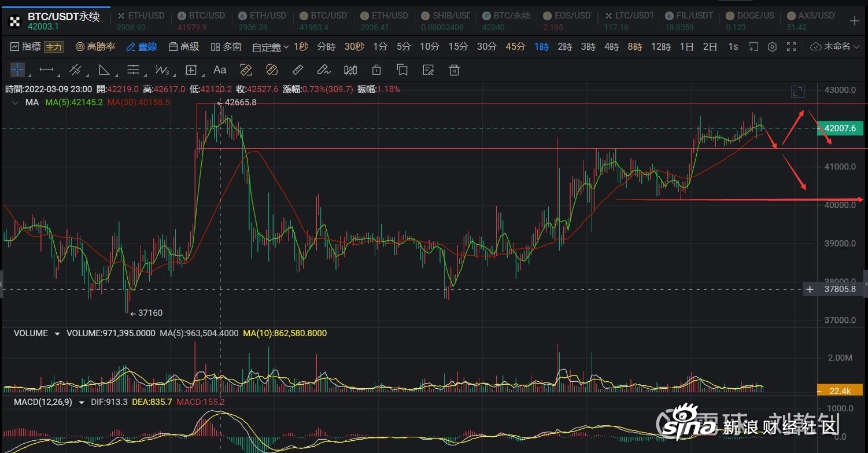Select the triangle angle drawing tool
This screenshot has height=453, width=868.
(x=104, y=70)
